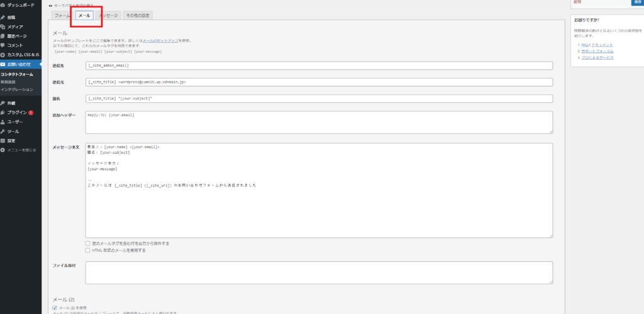Viewport: 644px width, 314px height.
Task: Switch to the フォーム tab
Action: point(62,15)
